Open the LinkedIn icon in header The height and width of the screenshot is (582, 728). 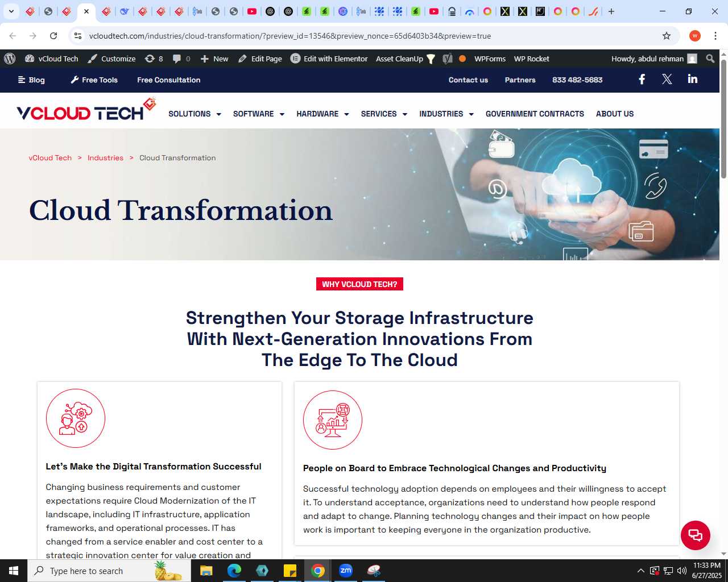(x=692, y=79)
